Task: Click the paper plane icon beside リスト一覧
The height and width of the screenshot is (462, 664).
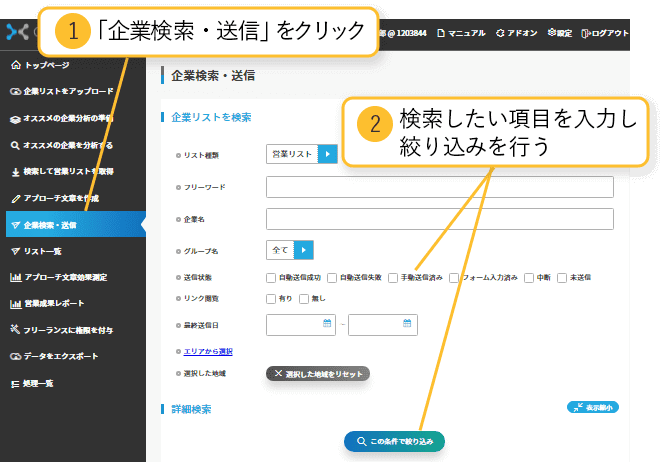Action: [16, 252]
